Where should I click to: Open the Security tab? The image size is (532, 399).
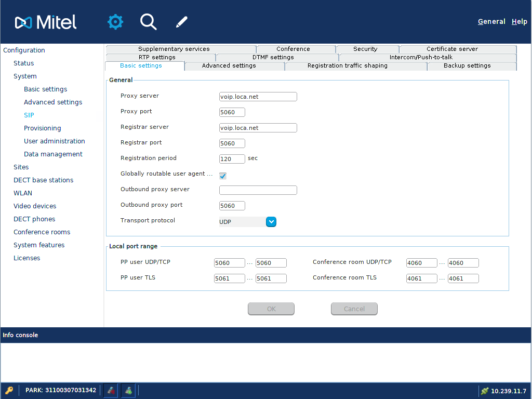(x=365, y=49)
